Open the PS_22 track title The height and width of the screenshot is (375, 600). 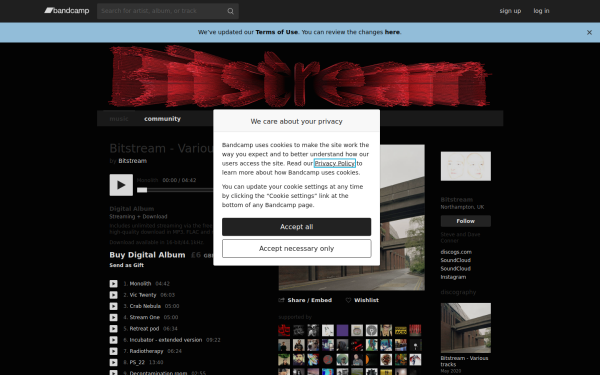pos(137,362)
